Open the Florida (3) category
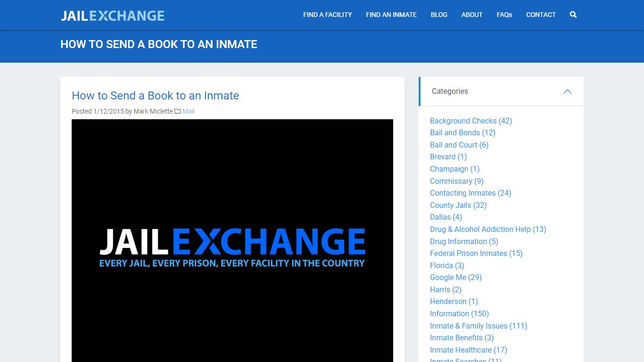The image size is (644, 362). click(447, 265)
